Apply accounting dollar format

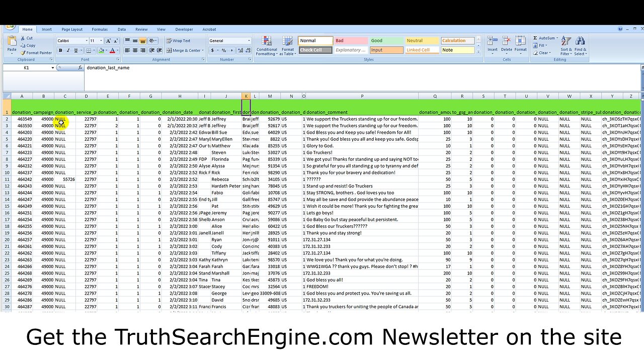(212, 50)
